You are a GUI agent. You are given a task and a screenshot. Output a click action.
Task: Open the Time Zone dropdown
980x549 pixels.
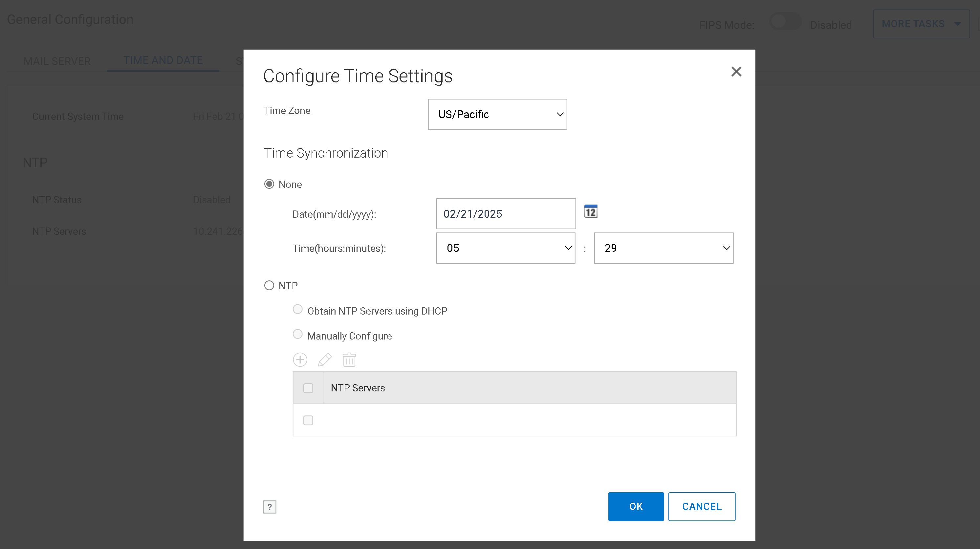[x=497, y=115]
